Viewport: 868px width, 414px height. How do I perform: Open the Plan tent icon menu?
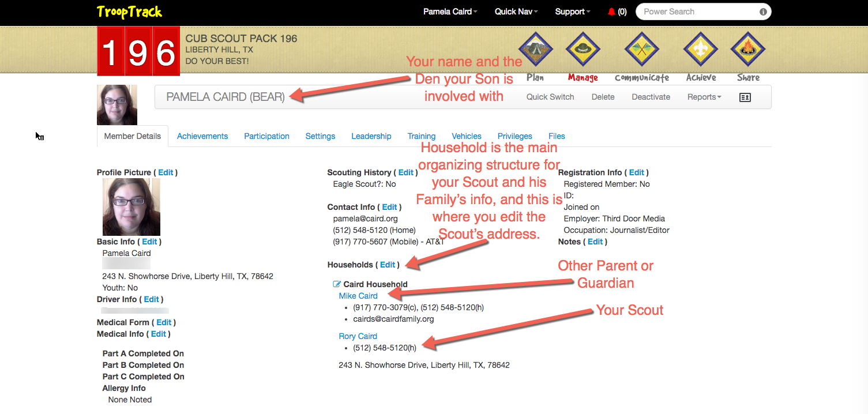coord(535,50)
